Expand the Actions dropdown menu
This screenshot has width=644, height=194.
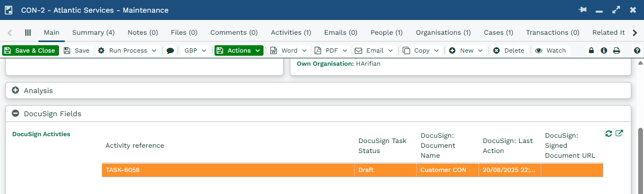[x=239, y=50]
